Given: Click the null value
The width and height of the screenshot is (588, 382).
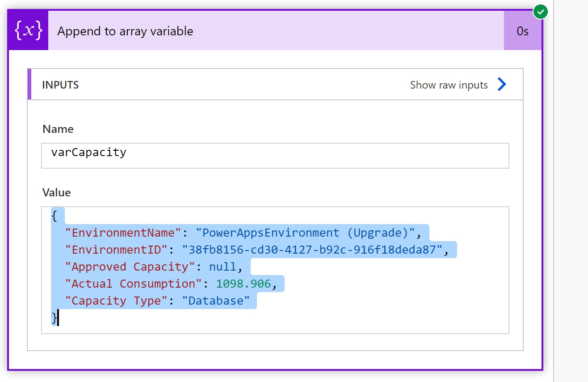Looking at the screenshot, I should pos(223,267).
